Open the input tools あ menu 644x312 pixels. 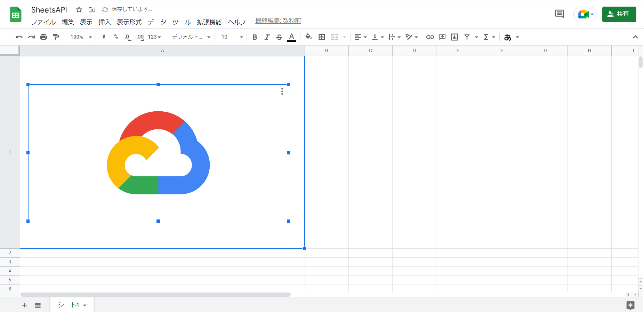tap(512, 37)
